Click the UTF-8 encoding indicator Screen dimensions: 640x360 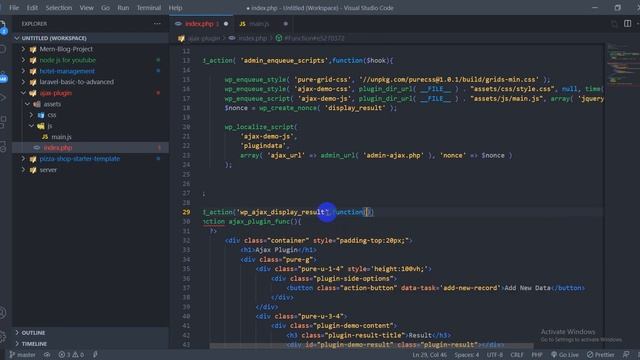pos(495,355)
